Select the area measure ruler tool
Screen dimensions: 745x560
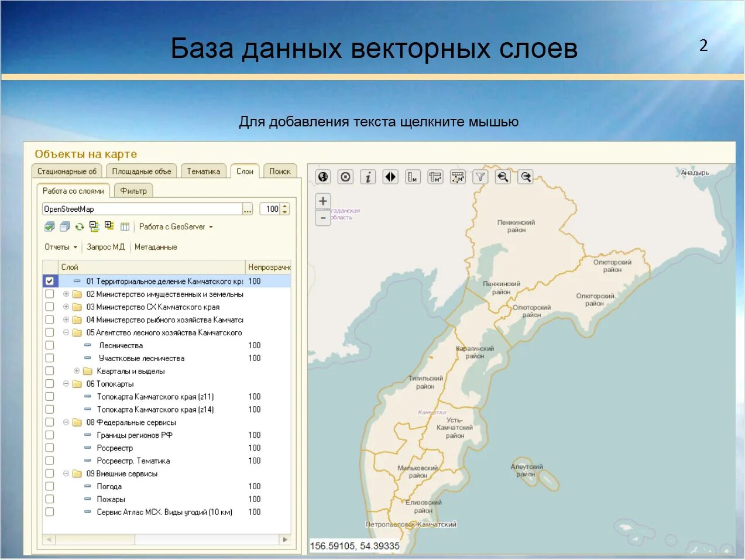click(x=435, y=177)
